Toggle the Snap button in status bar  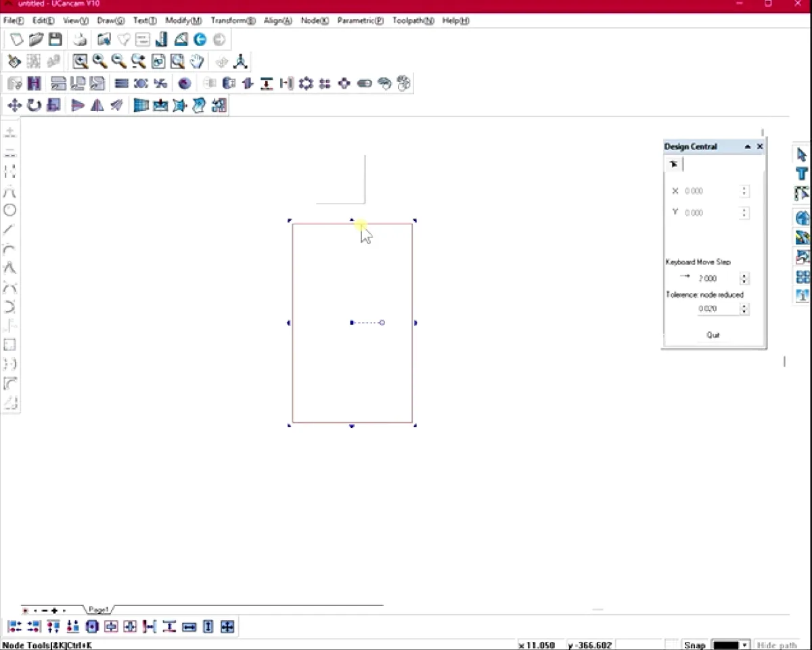pyautogui.click(x=694, y=645)
